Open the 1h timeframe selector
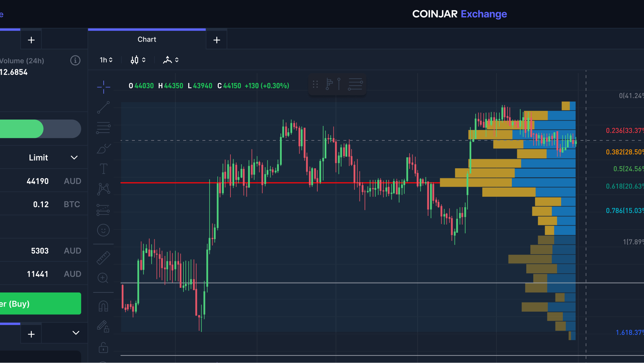The height and width of the screenshot is (363, 644). (105, 60)
